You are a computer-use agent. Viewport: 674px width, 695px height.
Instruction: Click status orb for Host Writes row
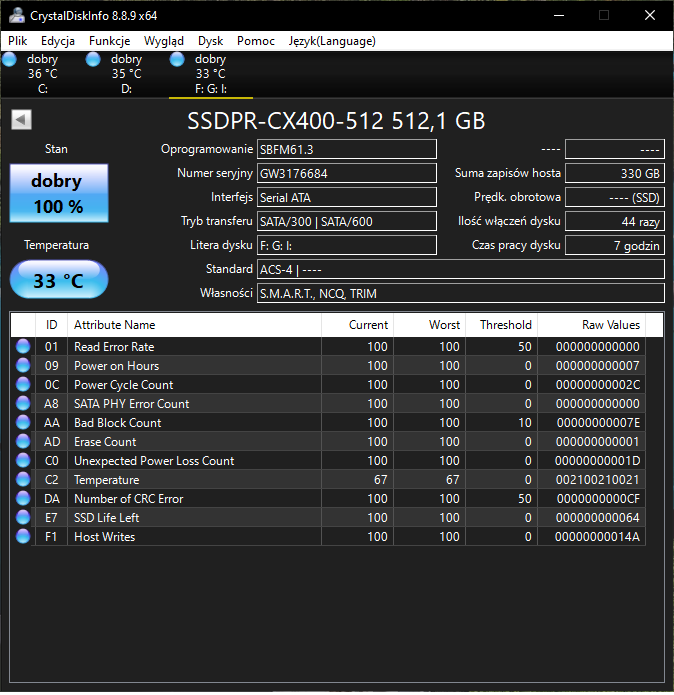(x=23, y=537)
